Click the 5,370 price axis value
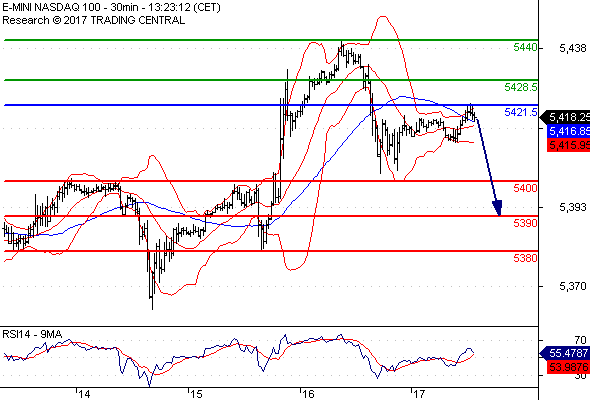Image resolution: width=590 pixels, height=400 pixels. point(573,286)
